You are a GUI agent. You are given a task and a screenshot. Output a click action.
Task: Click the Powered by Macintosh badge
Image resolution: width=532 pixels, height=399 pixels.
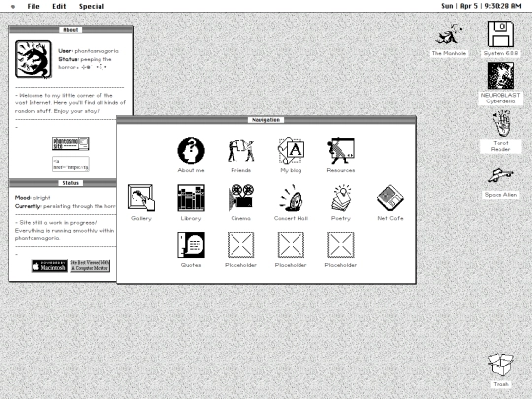[49, 266]
